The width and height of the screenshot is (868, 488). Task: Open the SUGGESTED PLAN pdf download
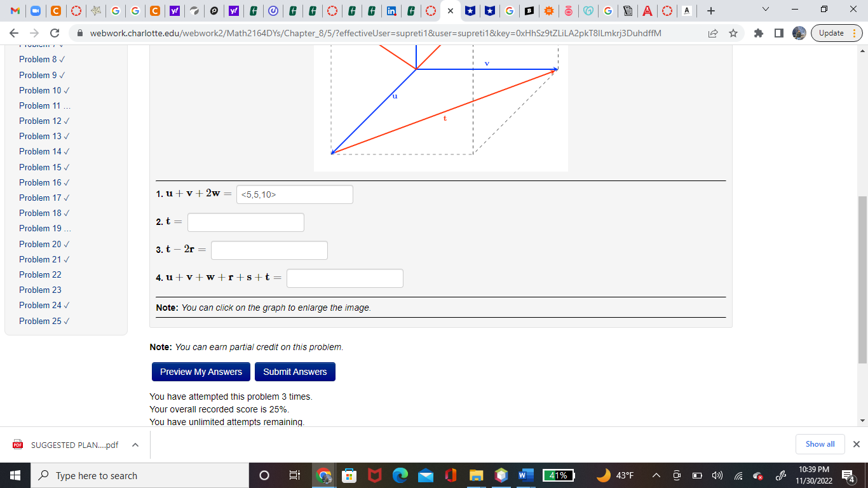67,445
